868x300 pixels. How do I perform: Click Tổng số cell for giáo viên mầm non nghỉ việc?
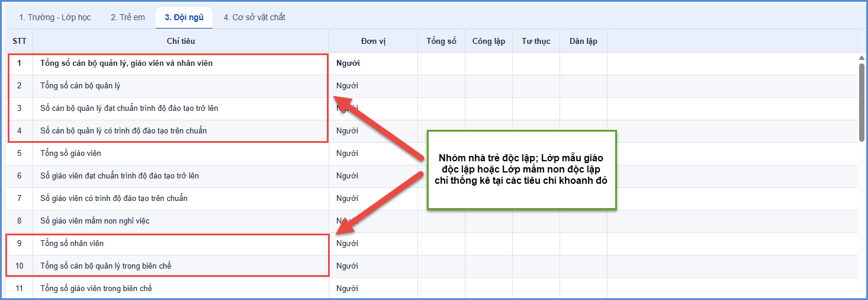point(442,221)
